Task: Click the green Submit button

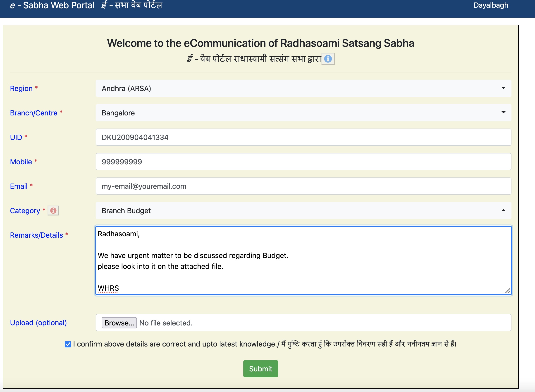Action: coord(260,369)
